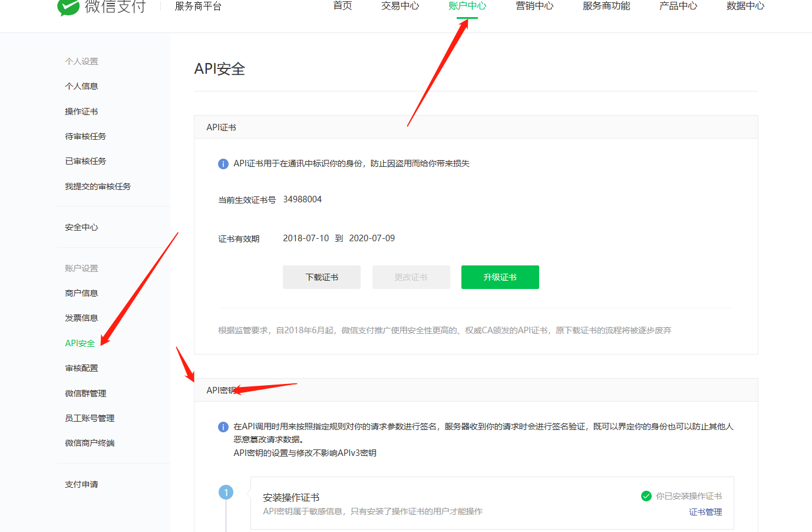Viewport: 812px width, 532px height.
Task: Open the 数据中心 tab
Action: click(745, 6)
